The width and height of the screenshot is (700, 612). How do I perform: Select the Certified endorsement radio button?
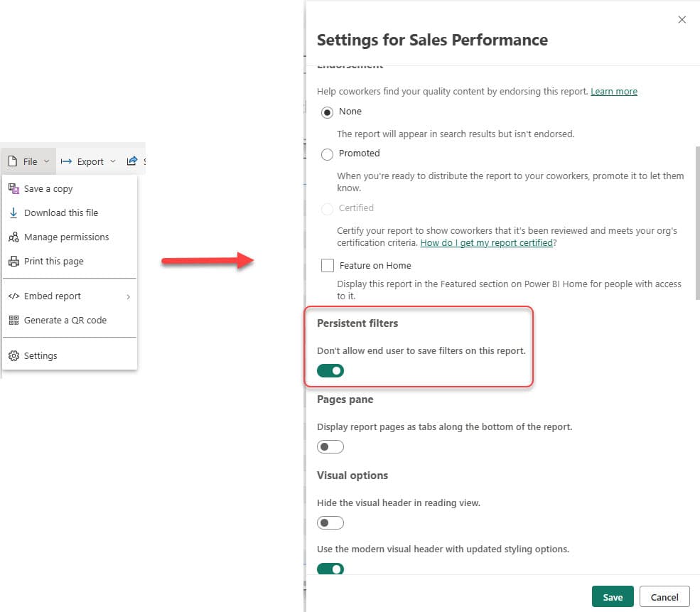click(327, 209)
